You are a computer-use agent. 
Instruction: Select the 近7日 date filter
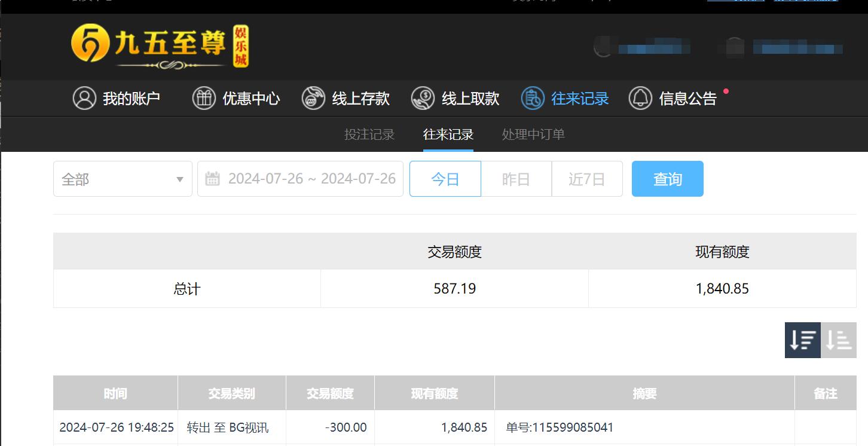click(586, 178)
